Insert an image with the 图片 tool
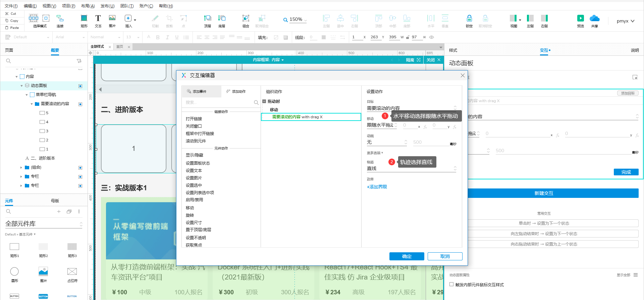644x300 pixels. pos(112,21)
